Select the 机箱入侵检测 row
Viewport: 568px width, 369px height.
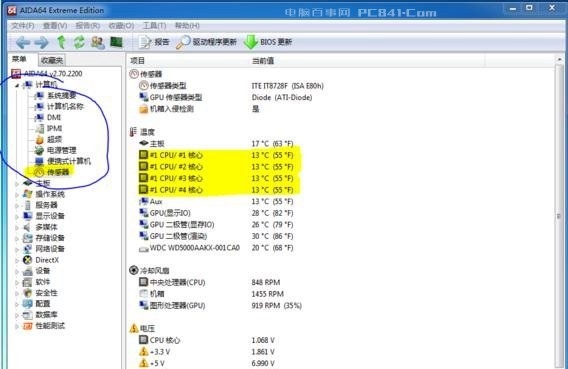tap(199, 109)
